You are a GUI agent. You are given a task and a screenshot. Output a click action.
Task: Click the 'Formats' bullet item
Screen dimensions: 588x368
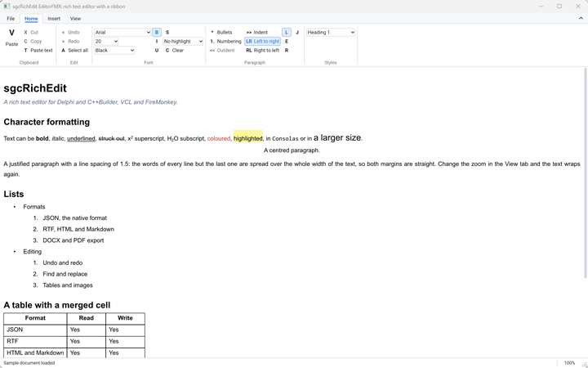point(34,207)
